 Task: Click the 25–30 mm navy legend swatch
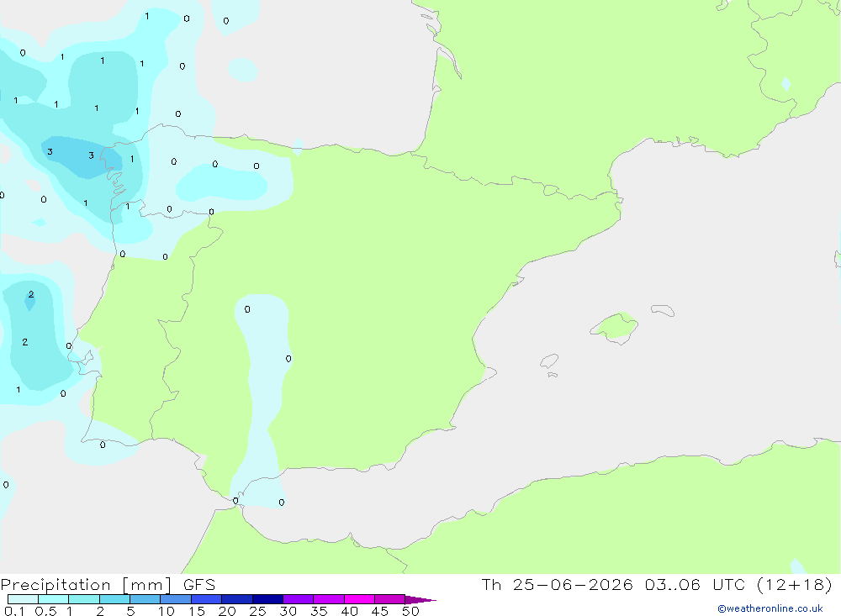tap(267, 599)
